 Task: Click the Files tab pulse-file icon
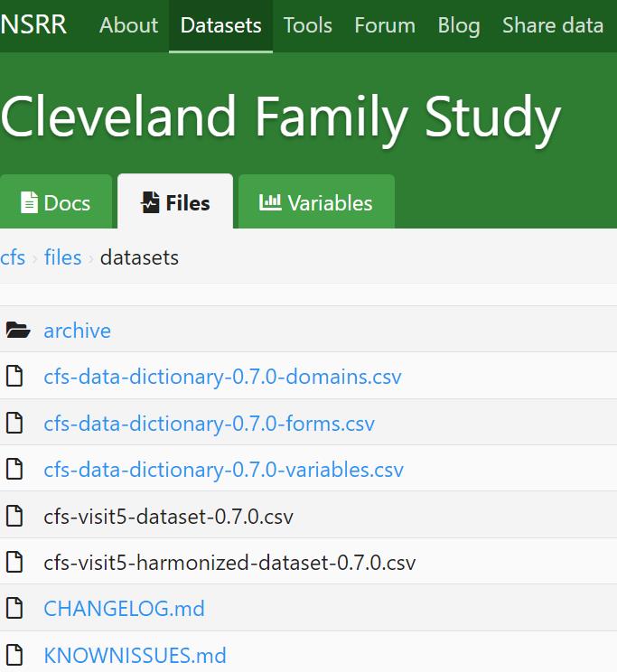coord(150,202)
